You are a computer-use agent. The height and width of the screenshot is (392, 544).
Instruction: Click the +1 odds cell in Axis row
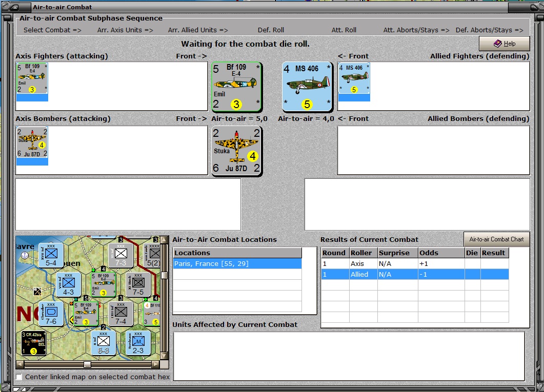(441, 263)
